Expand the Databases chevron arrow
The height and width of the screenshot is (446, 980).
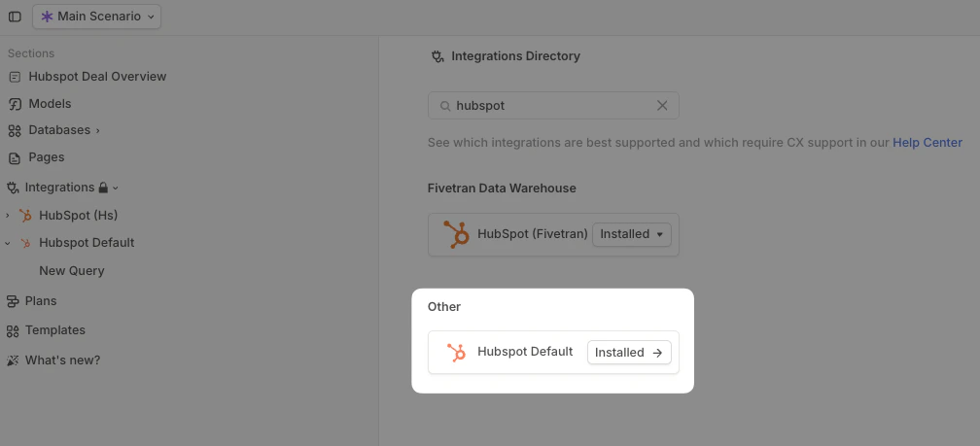[97, 130]
